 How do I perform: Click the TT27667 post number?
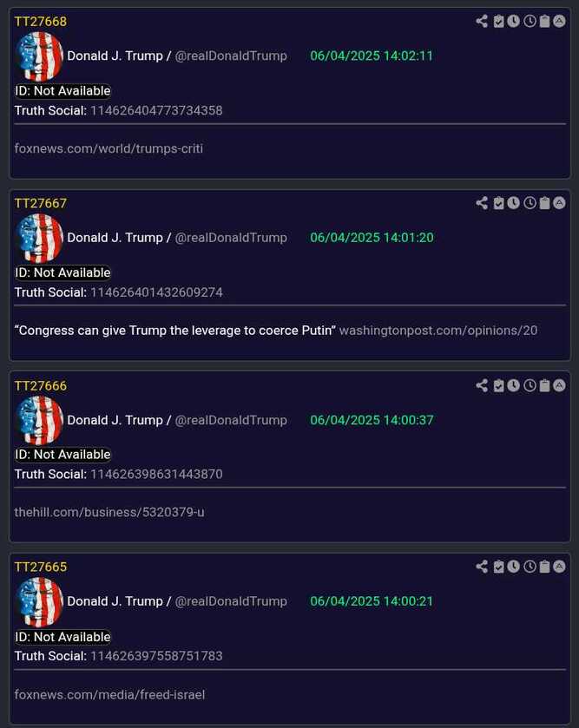41,203
